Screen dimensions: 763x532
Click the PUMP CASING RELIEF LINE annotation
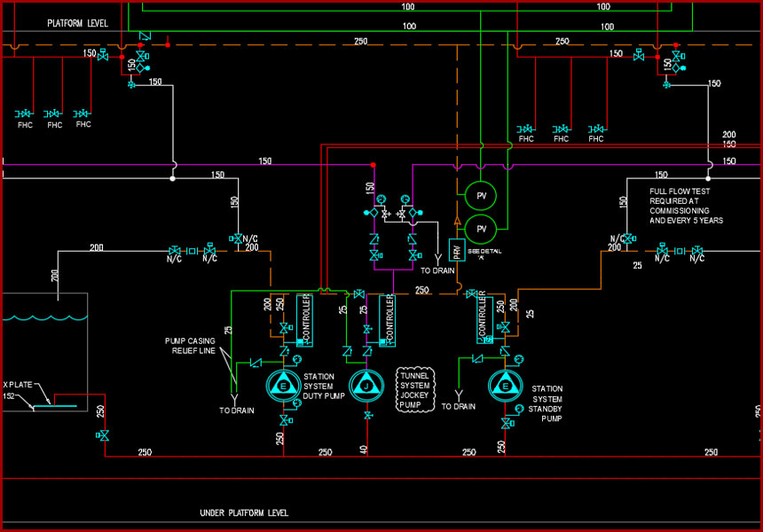click(190, 346)
